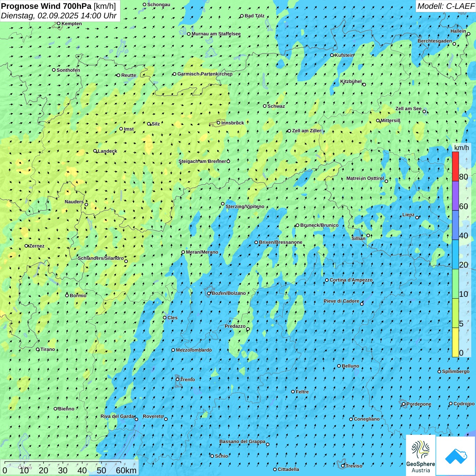
Task: Click the 'Predazzo' label
Action: click(x=235, y=326)
